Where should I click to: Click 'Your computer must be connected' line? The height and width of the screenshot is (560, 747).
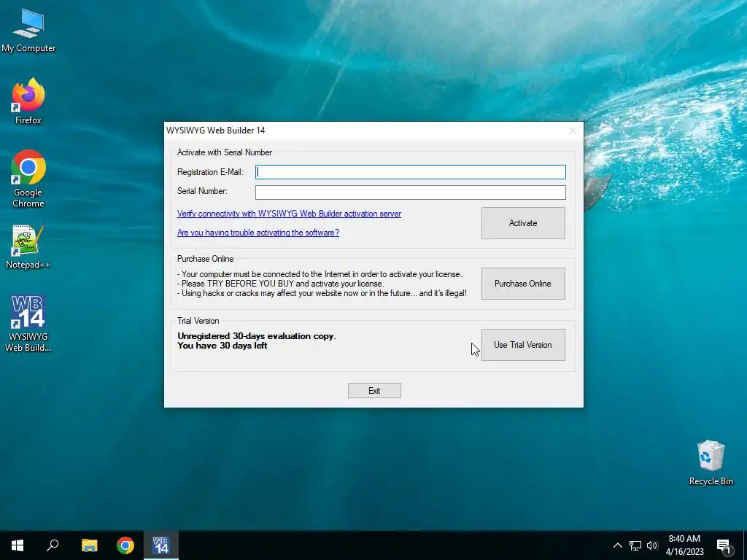pos(320,274)
